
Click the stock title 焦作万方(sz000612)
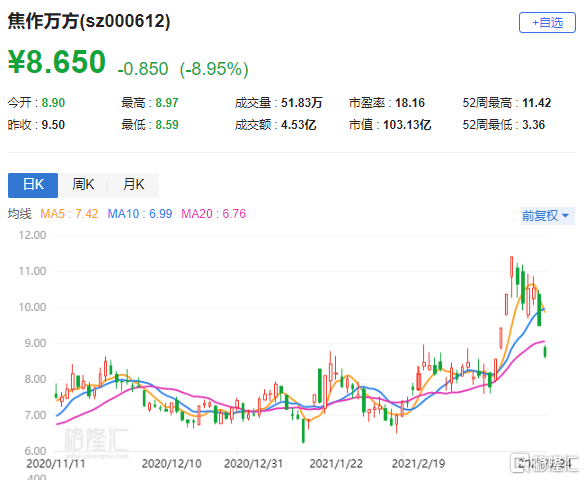click(x=89, y=21)
